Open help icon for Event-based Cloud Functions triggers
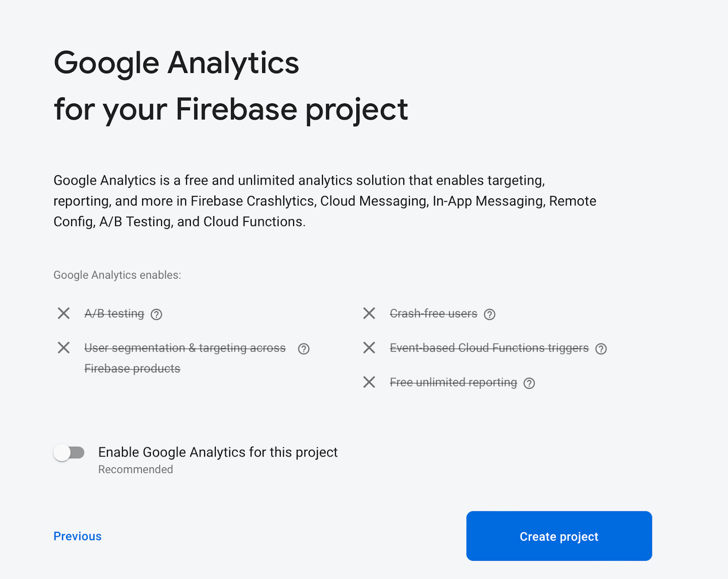 pos(601,349)
